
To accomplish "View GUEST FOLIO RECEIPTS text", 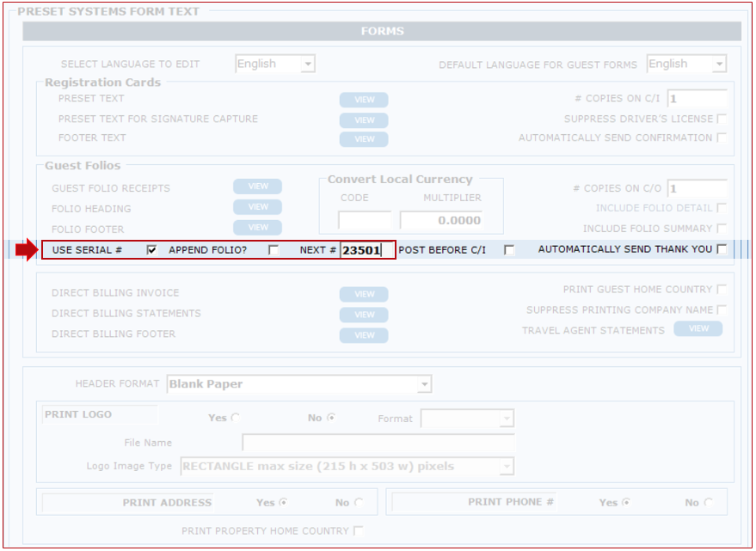I will coord(258,187).
